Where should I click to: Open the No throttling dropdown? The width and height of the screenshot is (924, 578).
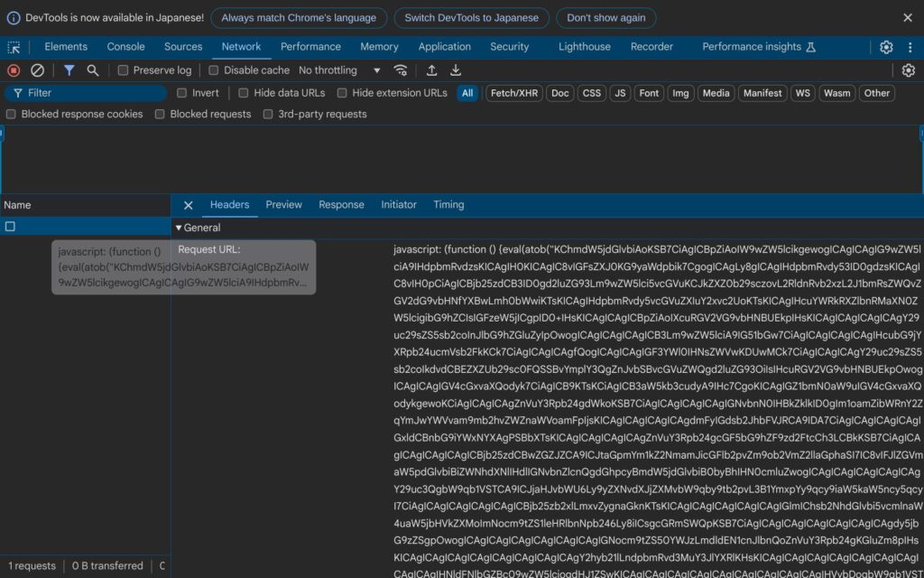(339, 70)
